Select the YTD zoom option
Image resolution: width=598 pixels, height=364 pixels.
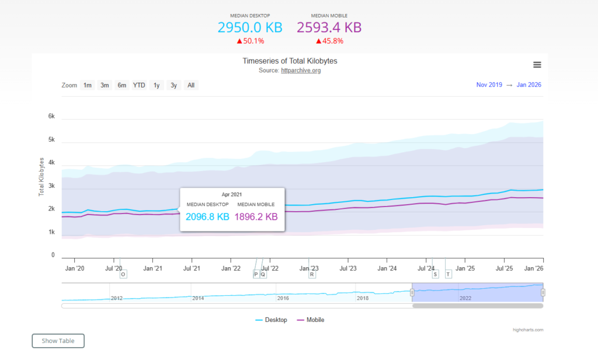[x=139, y=85]
